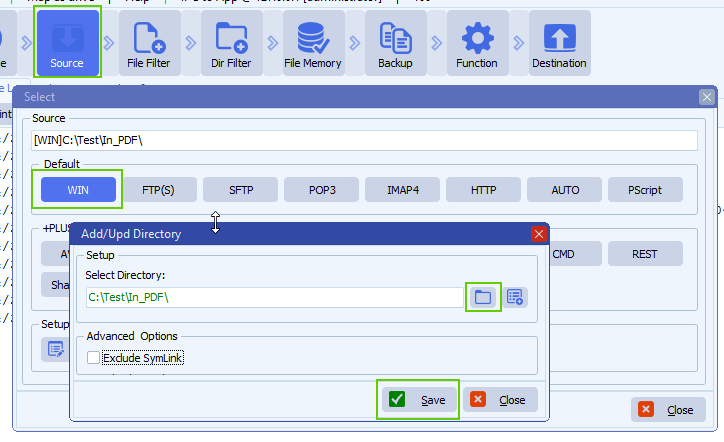Open the Function step
Viewport: 724px width, 442px height.
tap(477, 43)
